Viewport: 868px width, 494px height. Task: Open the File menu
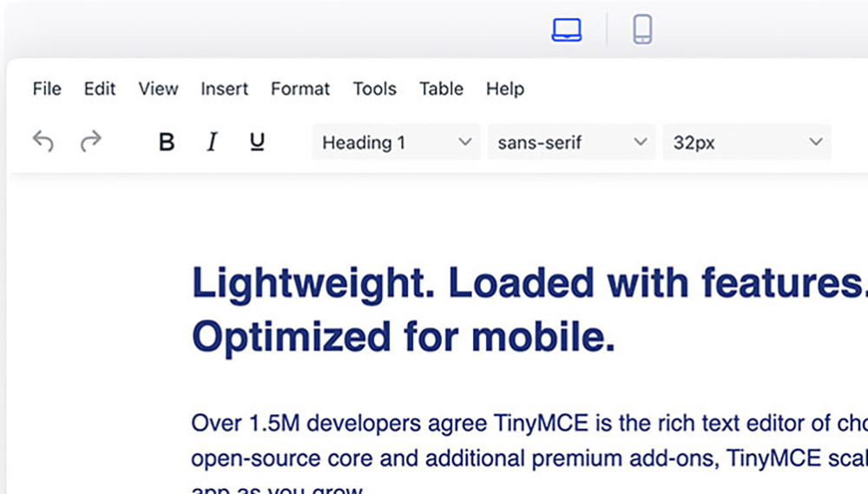pos(47,89)
